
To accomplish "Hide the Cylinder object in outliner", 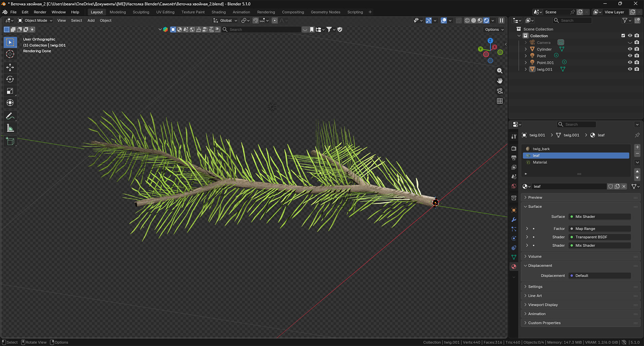I will (x=630, y=49).
